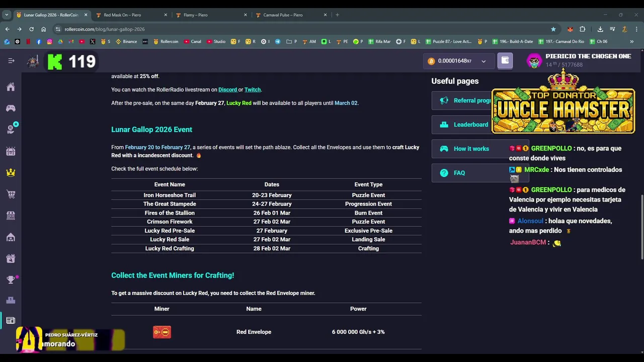Open the gamepad Games icon

[11, 108]
